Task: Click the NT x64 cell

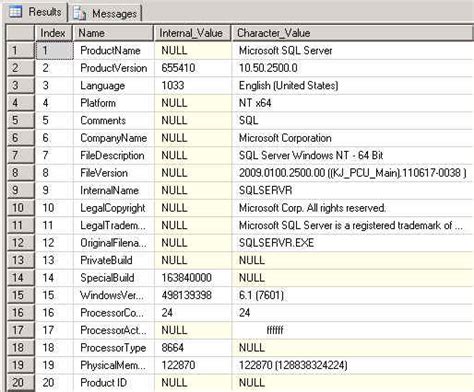Action: [x=353, y=103]
